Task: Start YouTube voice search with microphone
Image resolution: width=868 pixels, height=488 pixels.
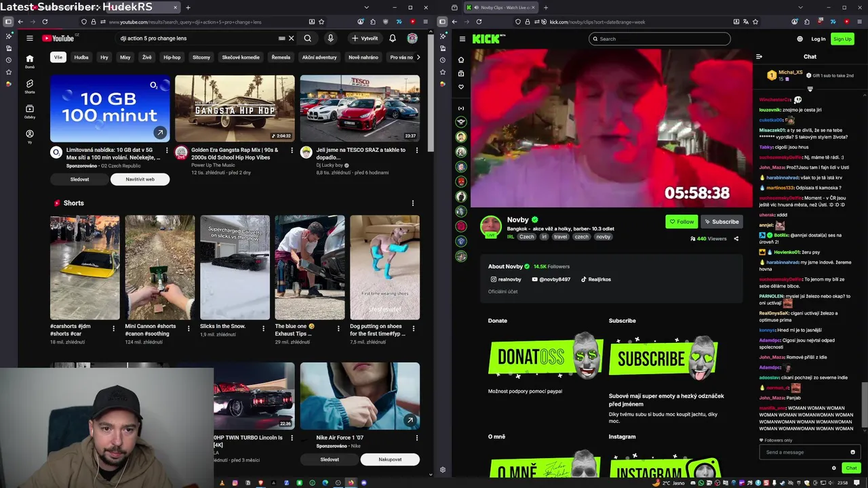Action: point(330,39)
